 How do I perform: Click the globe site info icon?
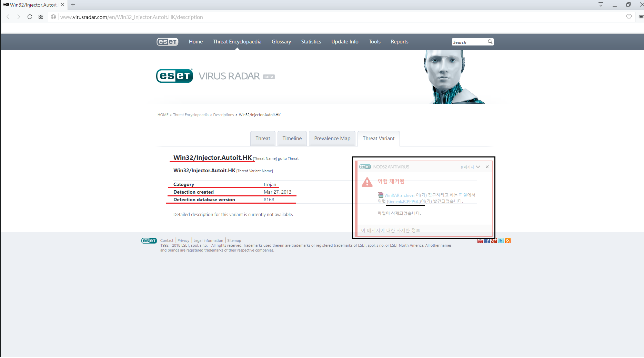pos(53,17)
